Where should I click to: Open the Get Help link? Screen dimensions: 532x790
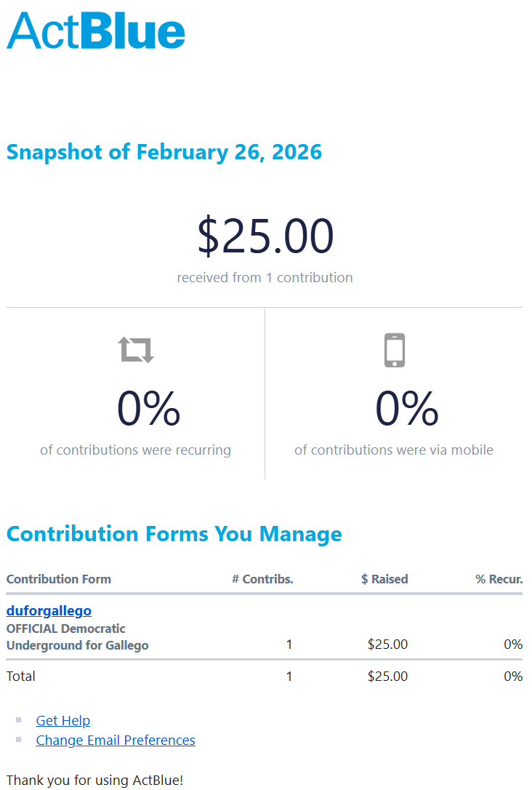tap(63, 720)
